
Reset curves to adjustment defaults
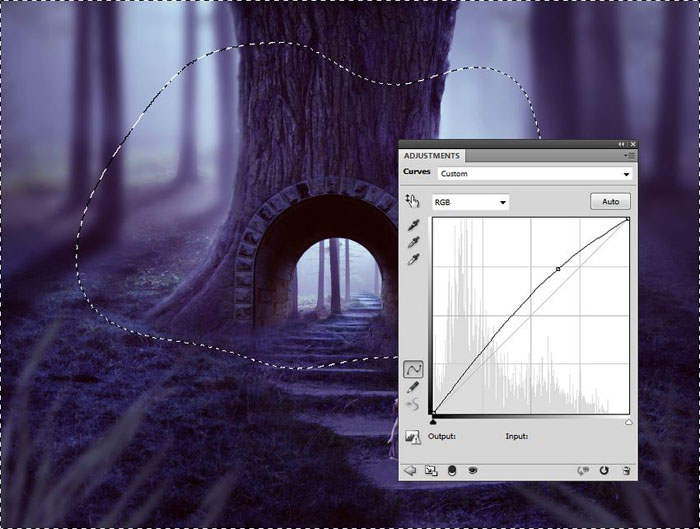coord(604,471)
